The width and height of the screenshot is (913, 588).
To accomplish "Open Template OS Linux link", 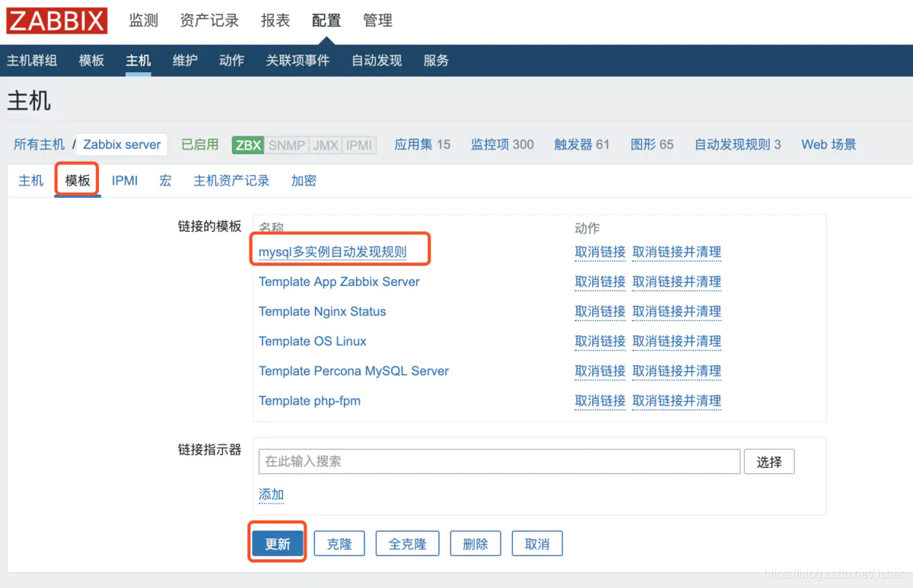I will click(313, 341).
